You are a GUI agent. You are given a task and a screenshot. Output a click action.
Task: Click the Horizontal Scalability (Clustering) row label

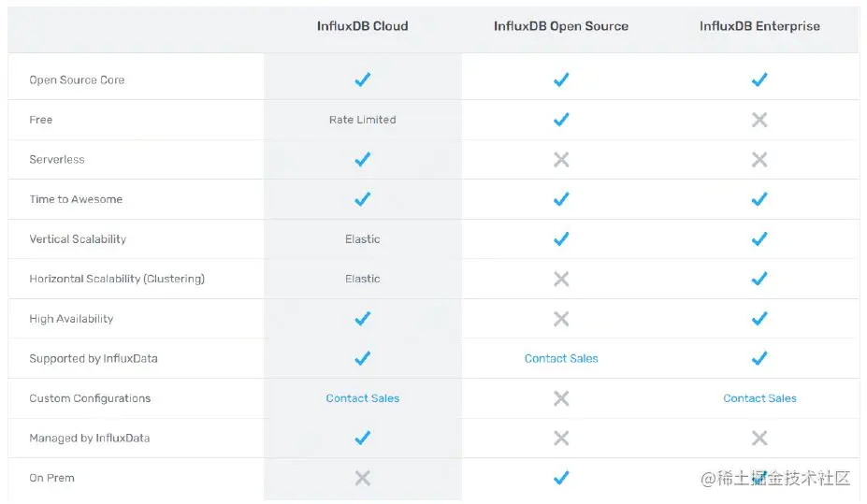coord(117,279)
